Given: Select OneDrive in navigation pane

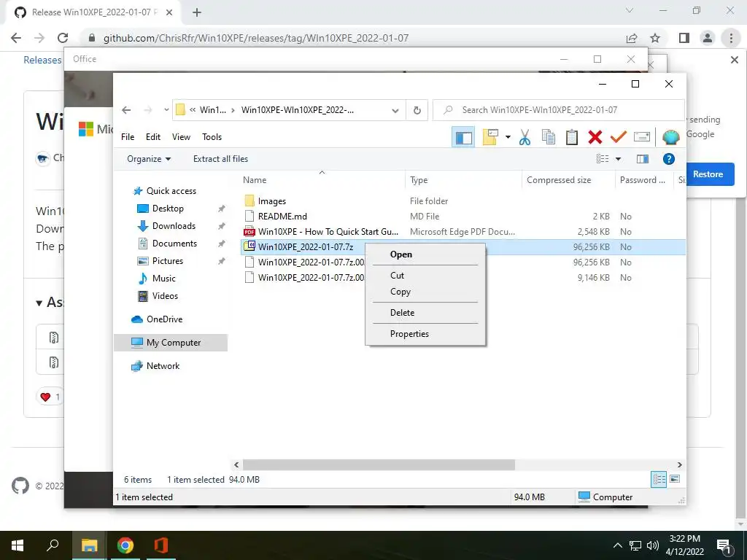Looking at the screenshot, I should pyautogui.click(x=164, y=319).
